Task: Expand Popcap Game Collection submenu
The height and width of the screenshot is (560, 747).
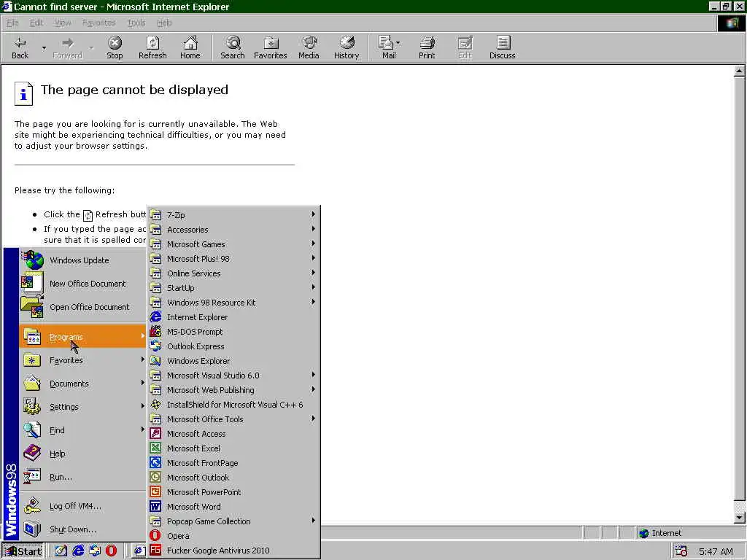Action: 233,521
